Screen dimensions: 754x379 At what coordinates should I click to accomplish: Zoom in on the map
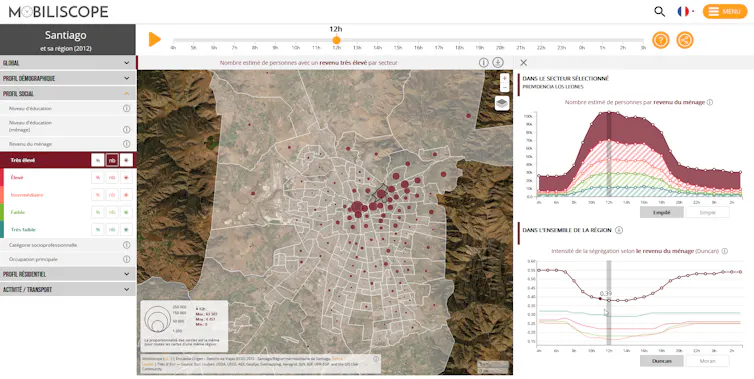pyautogui.click(x=504, y=78)
